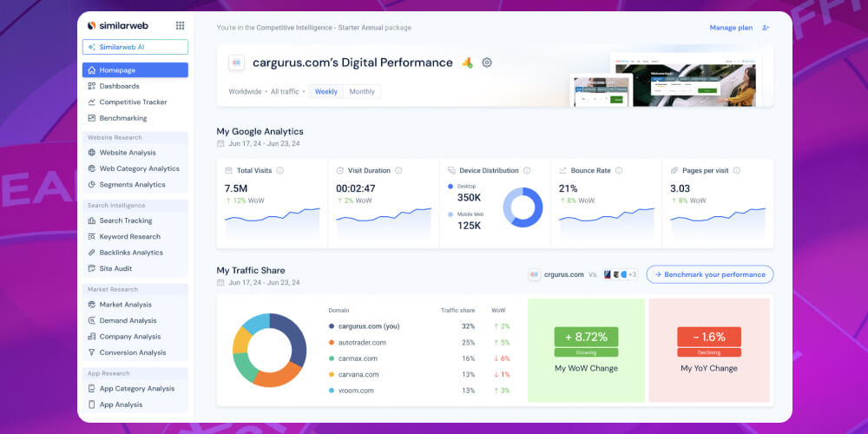Click the − 1.6% YoY Change badge
868x434 pixels.
click(x=709, y=337)
